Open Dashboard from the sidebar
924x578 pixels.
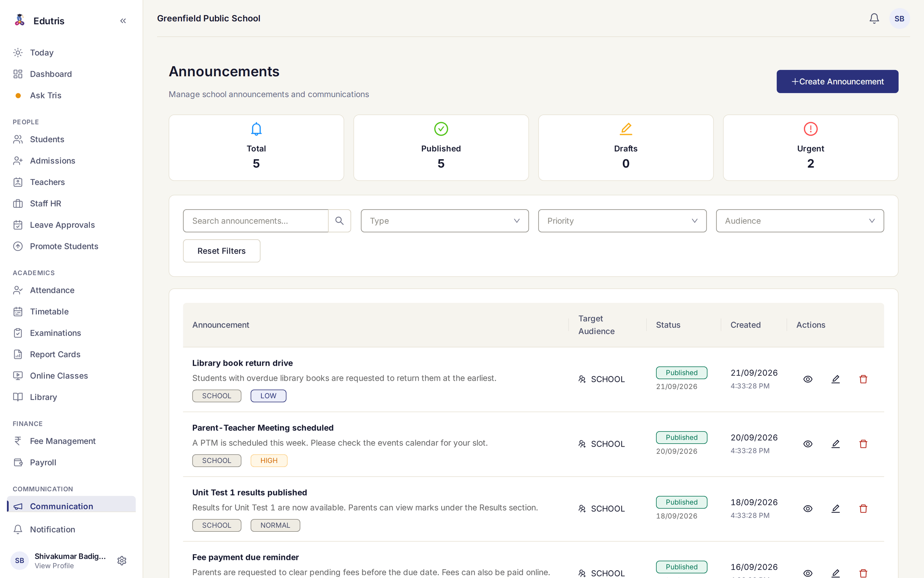tap(71, 74)
